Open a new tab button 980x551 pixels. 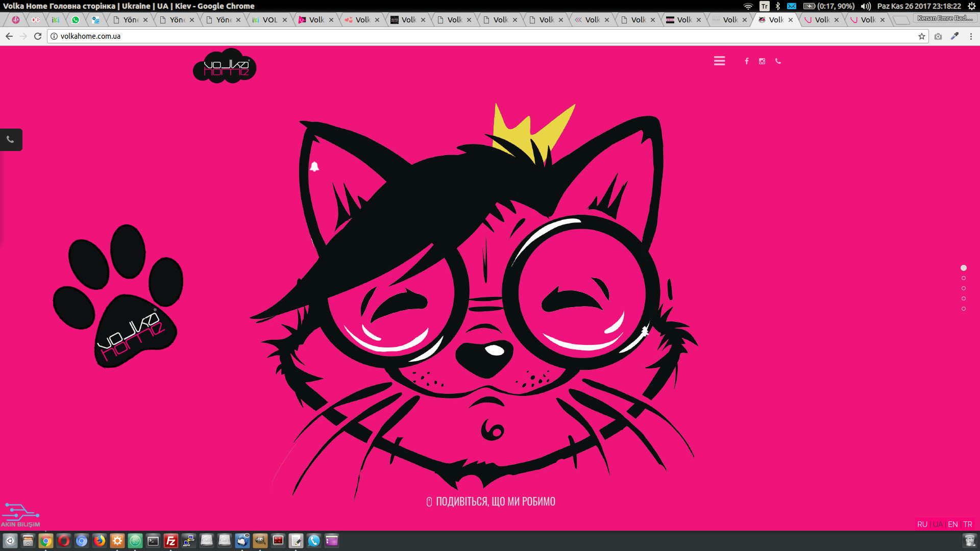901,20
